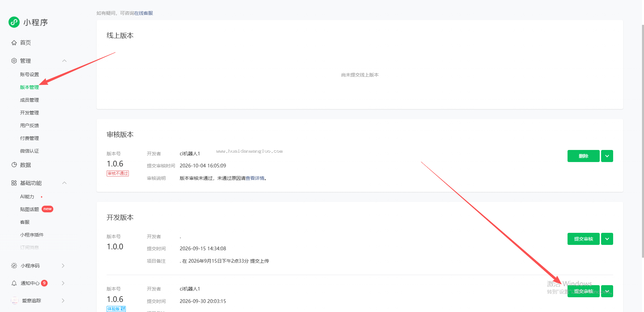Collapse the 基础功能 section chevron
The height and width of the screenshot is (312, 644).
pyautogui.click(x=64, y=183)
